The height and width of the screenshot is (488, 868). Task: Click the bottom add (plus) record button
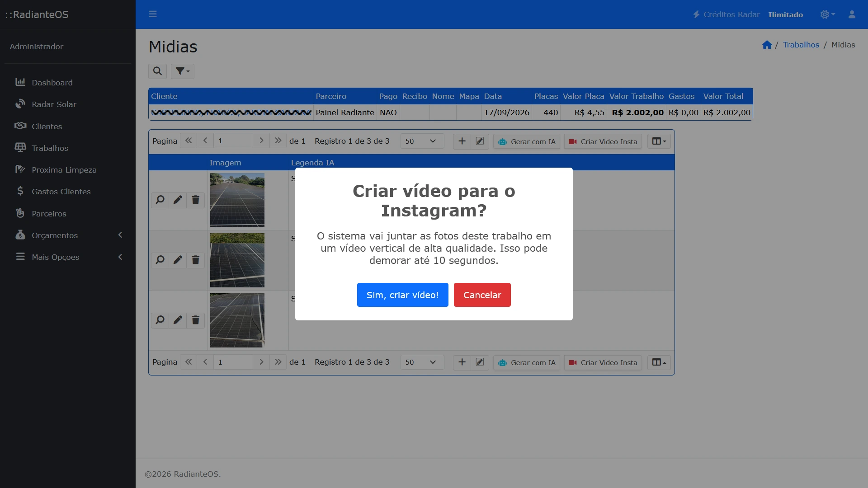click(x=462, y=362)
